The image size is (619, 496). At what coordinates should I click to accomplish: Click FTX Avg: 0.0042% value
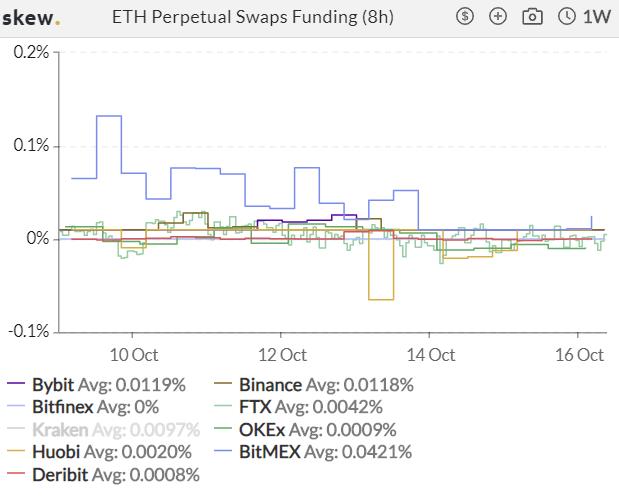click(x=329, y=407)
